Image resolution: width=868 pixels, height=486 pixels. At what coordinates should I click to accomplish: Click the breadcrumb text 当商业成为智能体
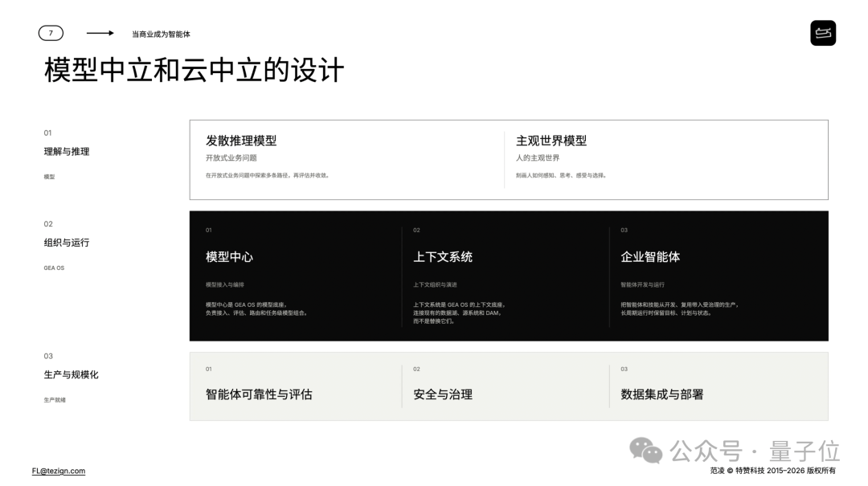[x=161, y=35]
